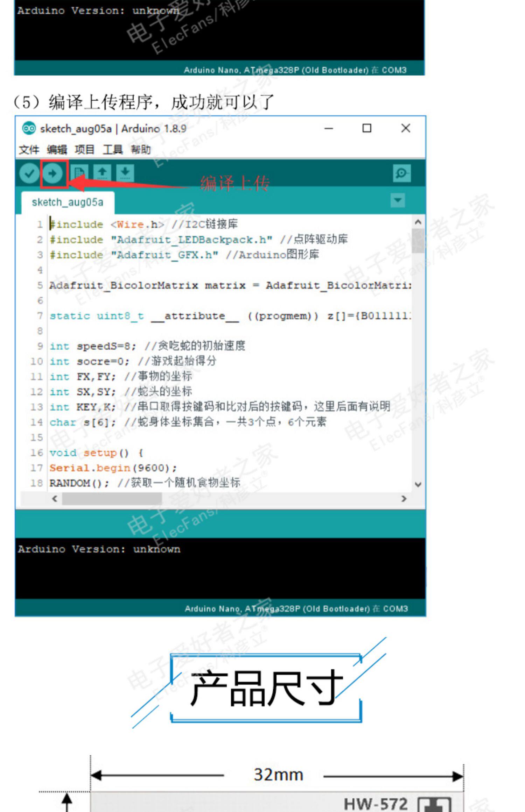Viewport: 525px width, 812px height.
Task: Open the 文件 menu
Action: 29,150
